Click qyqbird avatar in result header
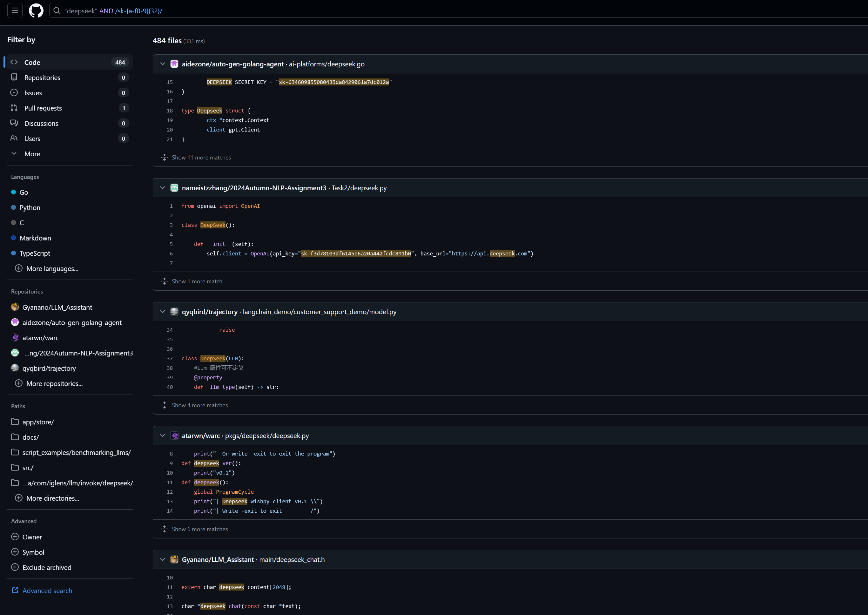Image resolution: width=868 pixels, height=615 pixels. click(174, 312)
